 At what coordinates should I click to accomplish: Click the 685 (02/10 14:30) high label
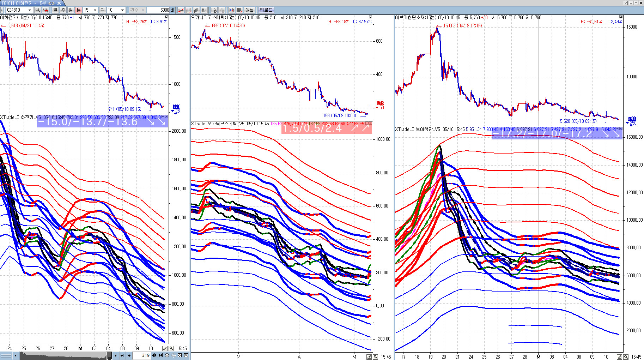228,25
